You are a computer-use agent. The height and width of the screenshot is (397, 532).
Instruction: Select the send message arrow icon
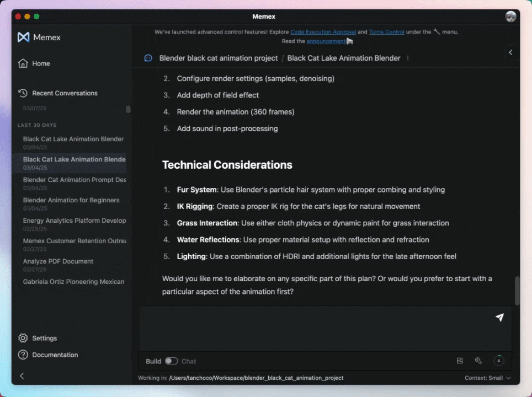[499, 317]
